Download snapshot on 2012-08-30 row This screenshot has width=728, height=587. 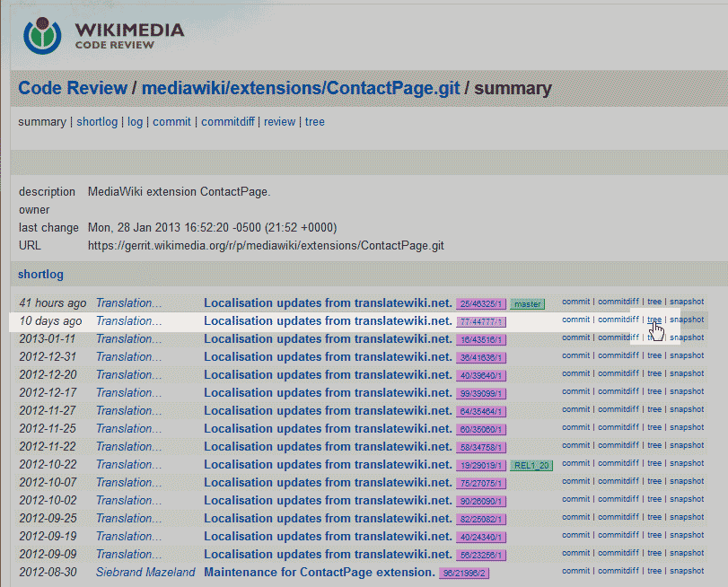click(x=687, y=571)
